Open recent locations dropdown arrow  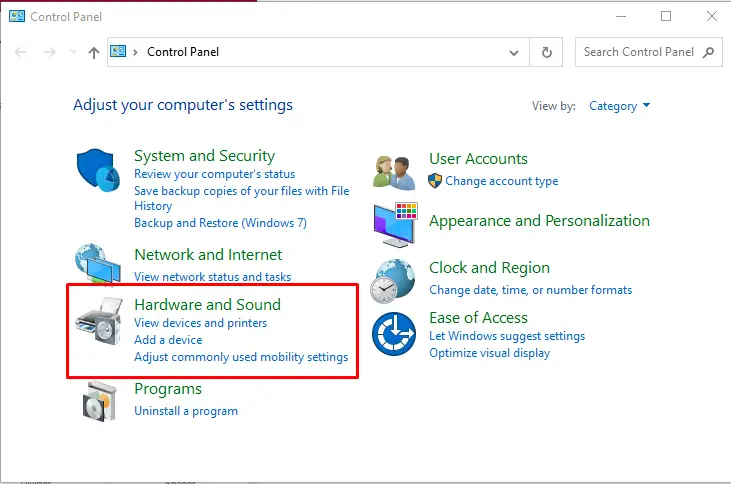[x=73, y=52]
